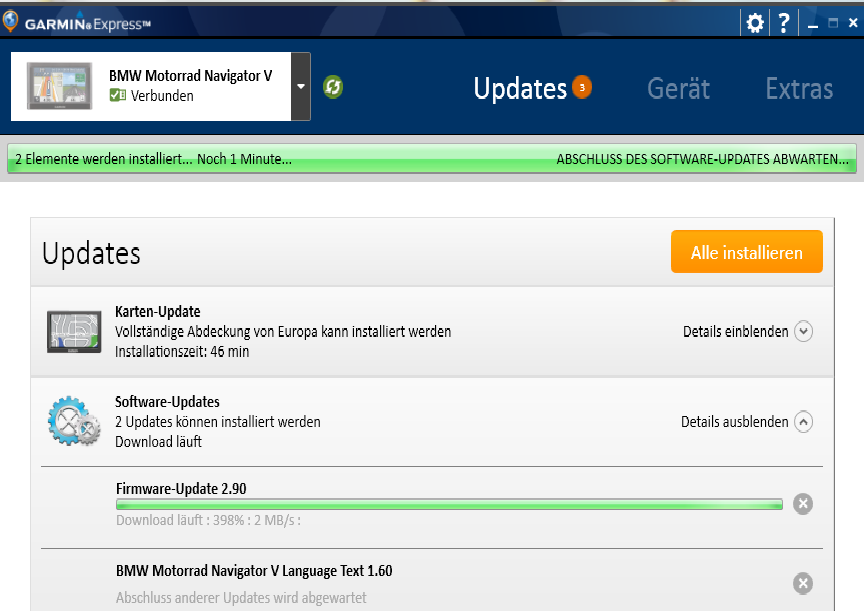Click the help question mark icon
Viewport: 864px width, 611px height.
point(784,22)
